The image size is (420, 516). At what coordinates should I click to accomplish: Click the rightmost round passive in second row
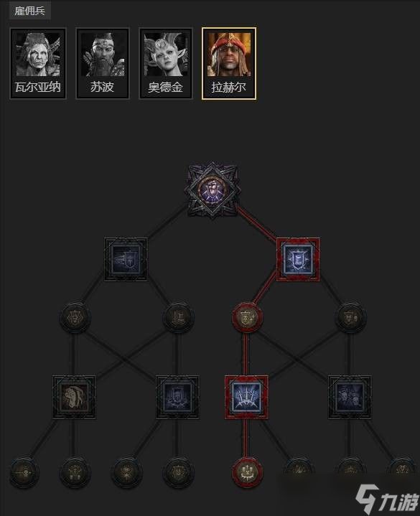tap(350, 317)
